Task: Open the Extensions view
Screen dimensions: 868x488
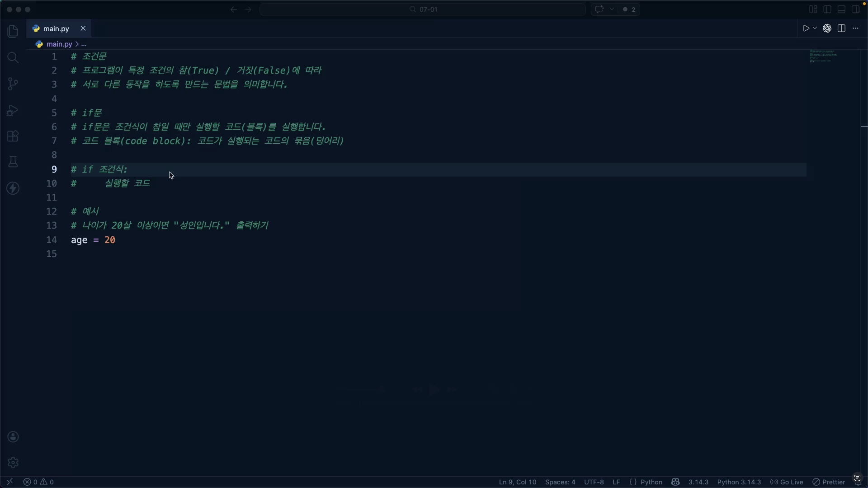Action: [13, 136]
